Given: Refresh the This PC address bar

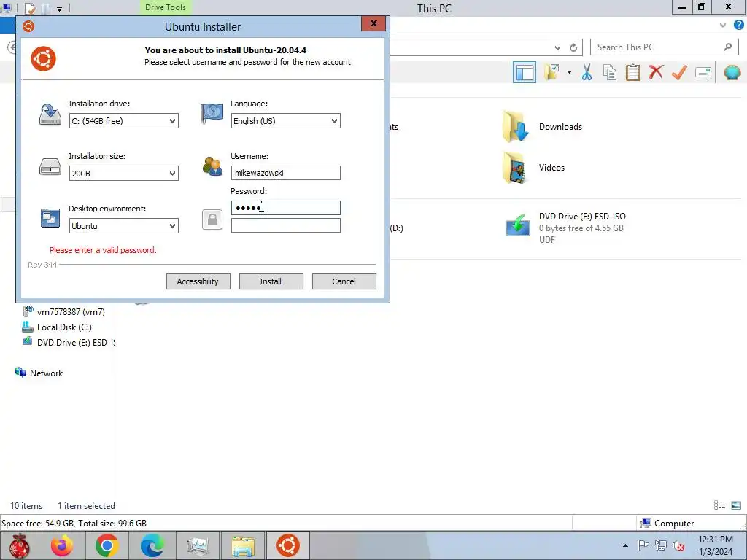Looking at the screenshot, I should click(x=573, y=47).
